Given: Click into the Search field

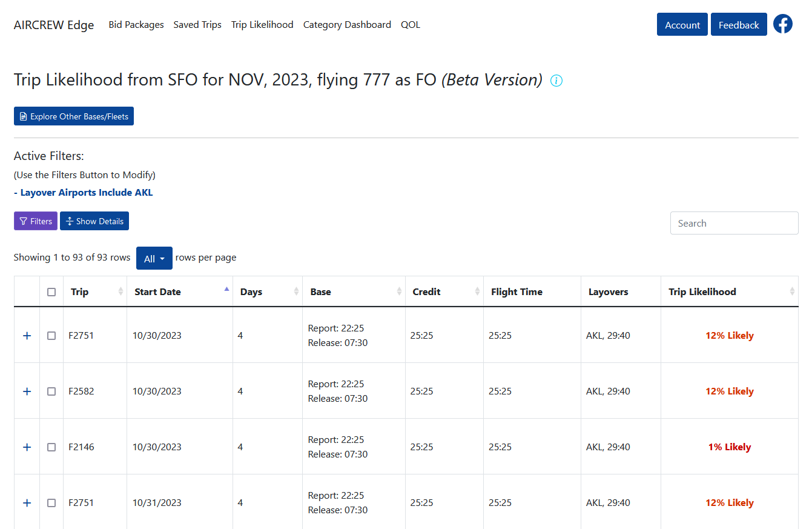Looking at the screenshot, I should click(734, 223).
